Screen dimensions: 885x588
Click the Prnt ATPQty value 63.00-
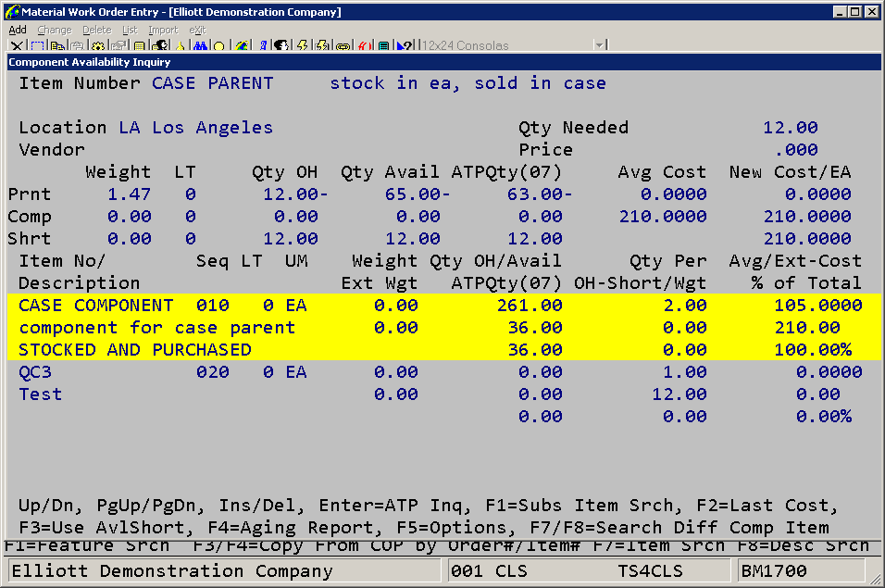tap(540, 194)
